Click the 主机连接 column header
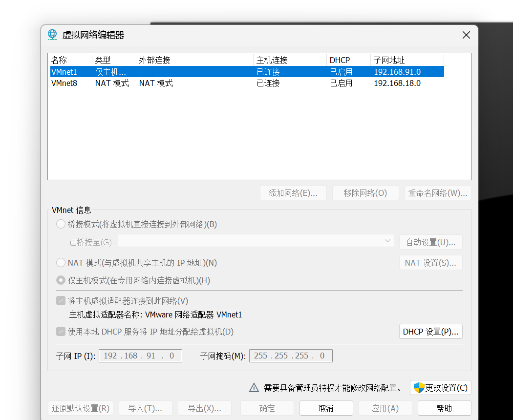The width and height of the screenshot is (513, 420). point(290,60)
